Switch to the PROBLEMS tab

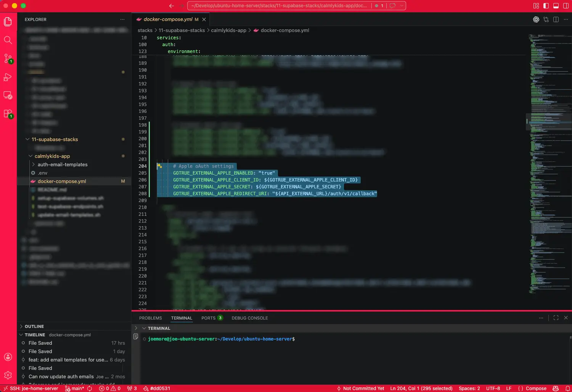[151, 318]
